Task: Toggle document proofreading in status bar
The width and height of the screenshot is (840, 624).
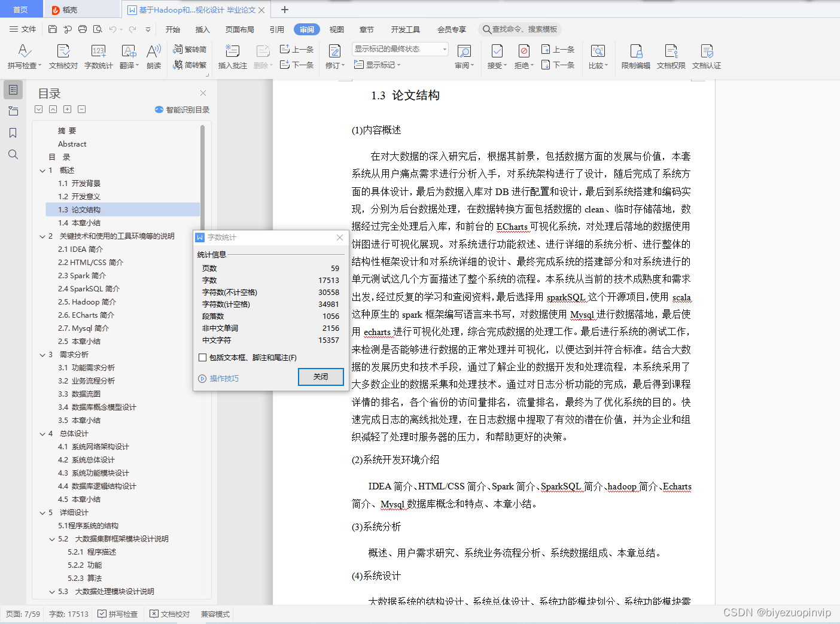Action: [x=170, y=614]
